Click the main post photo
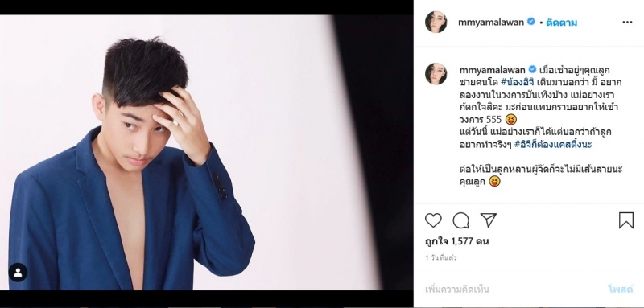The image size is (644, 308). pyautogui.click(x=207, y=153)
